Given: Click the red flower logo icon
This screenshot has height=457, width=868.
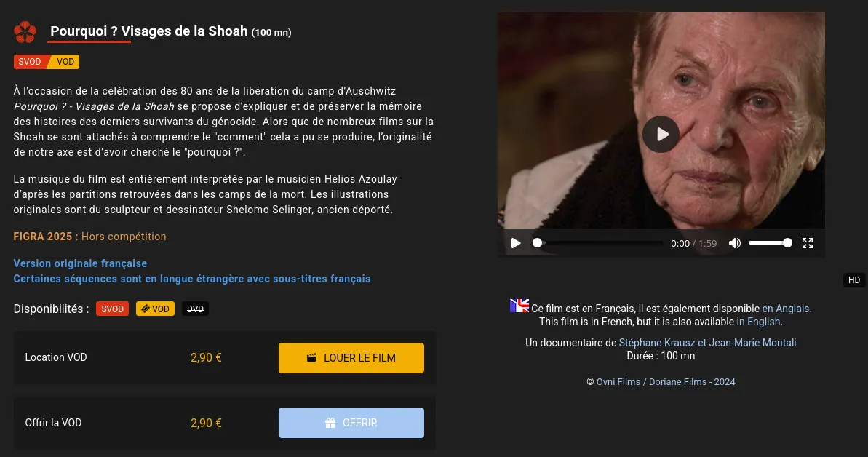Looking at the screenshot, I should click(25, 32).
